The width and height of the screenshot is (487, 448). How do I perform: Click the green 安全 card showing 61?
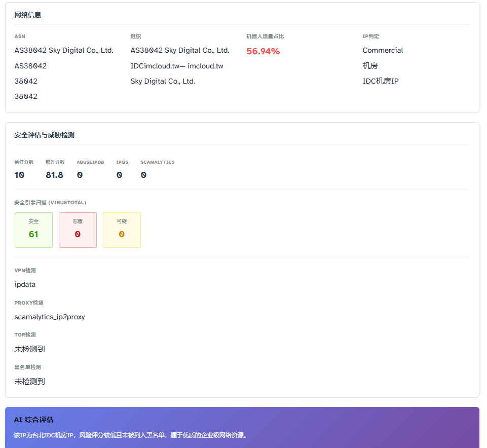pos(33,230)
